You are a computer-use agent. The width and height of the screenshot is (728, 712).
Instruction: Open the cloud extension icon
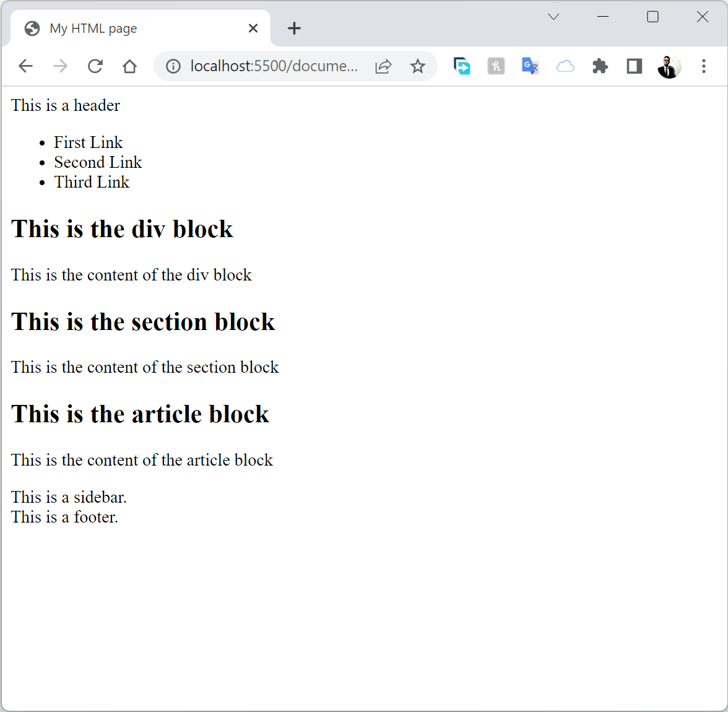[x=565, y=66]
